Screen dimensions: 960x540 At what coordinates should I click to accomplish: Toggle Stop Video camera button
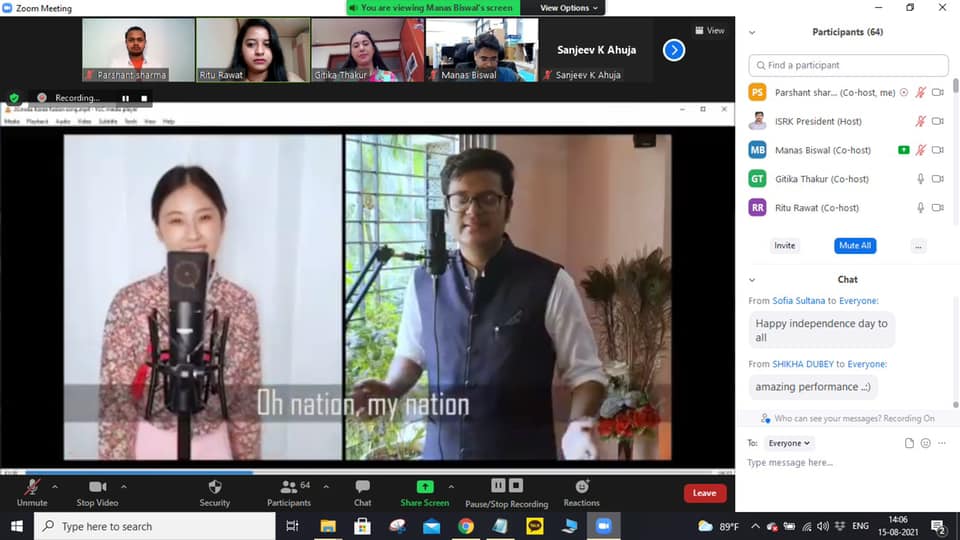[98, 487]
